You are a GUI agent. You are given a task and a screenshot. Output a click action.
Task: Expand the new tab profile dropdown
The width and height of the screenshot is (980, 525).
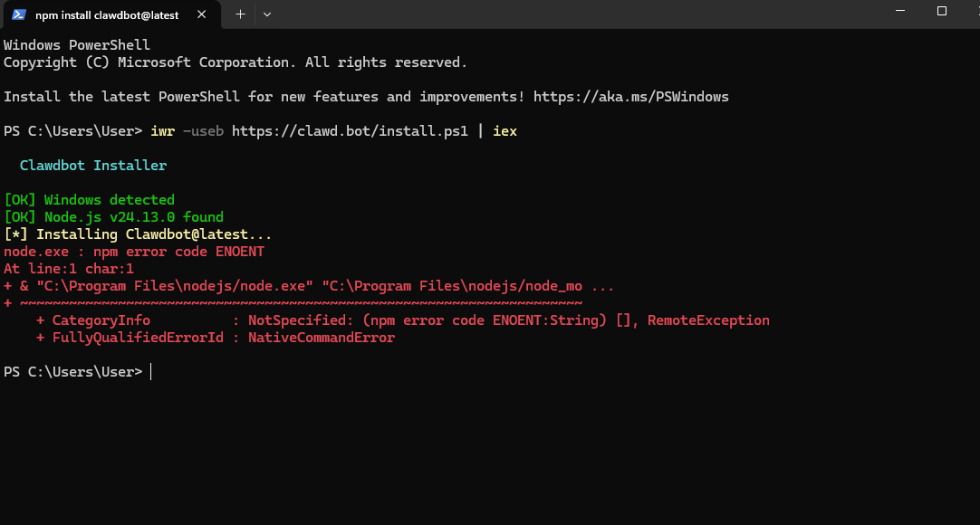click(266, 14)
